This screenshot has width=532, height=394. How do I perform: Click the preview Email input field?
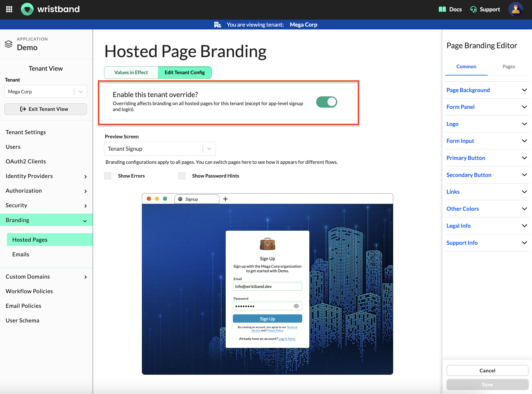[x=268, y=286]
